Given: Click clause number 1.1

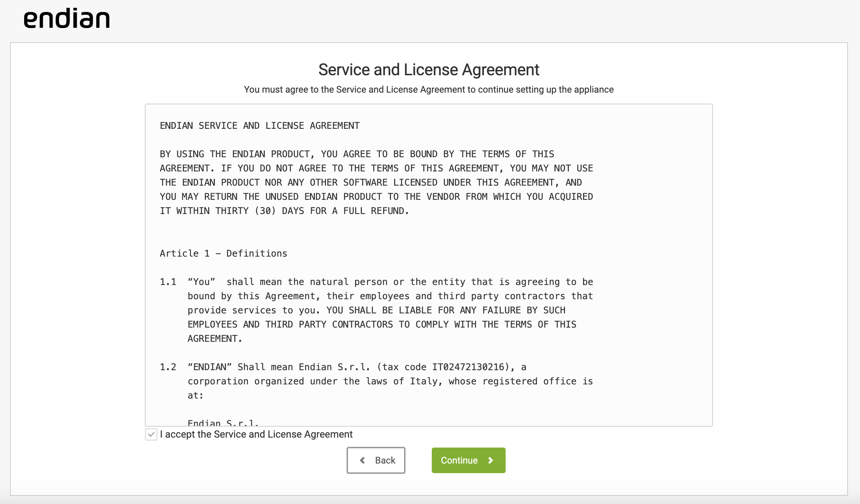Looking at the screenshot, I should click(x=168, y=282).
